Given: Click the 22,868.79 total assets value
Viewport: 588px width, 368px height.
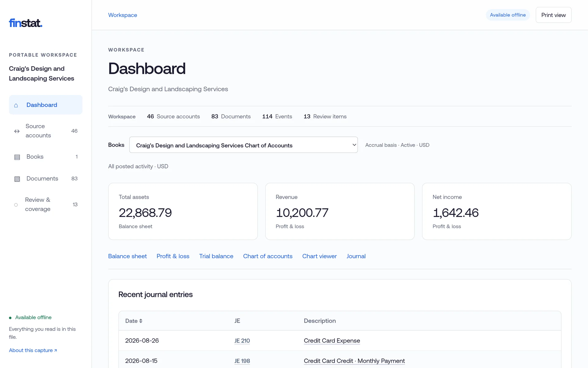Looking at the screenshot, I should (x=145, y=213).
